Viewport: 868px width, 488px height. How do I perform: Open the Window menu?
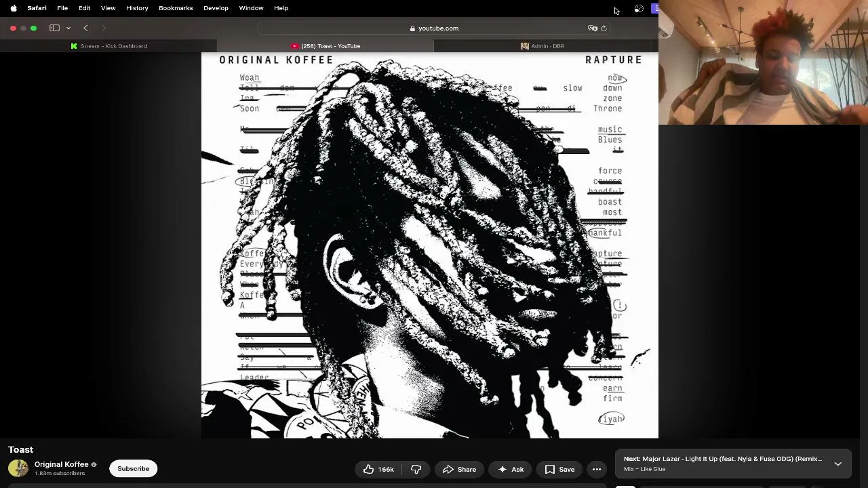[x=251, y=8]
